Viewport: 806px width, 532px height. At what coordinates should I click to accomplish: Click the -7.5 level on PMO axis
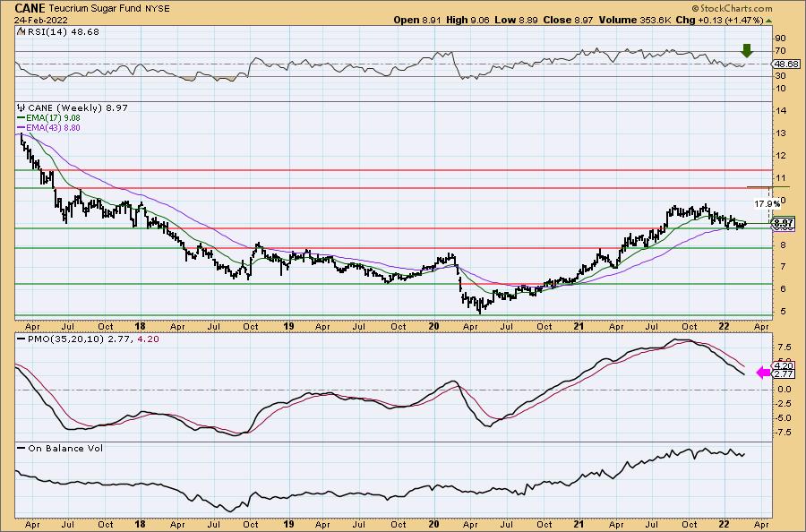coord(783,433)
